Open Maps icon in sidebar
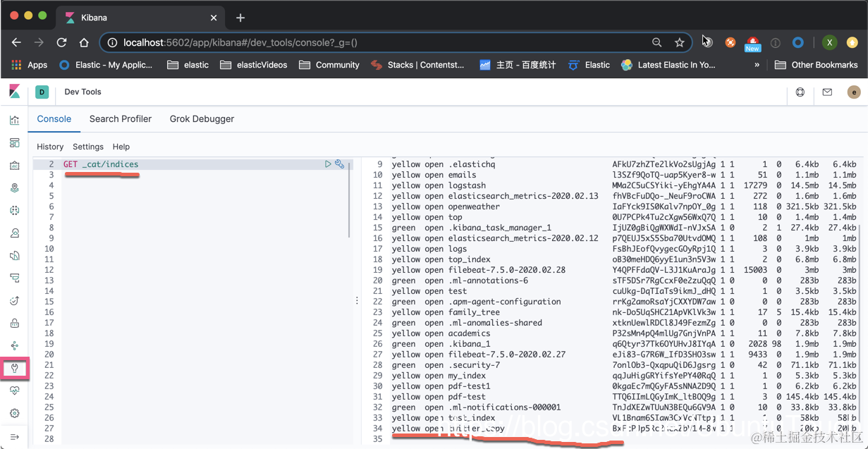 pos(14,188)
